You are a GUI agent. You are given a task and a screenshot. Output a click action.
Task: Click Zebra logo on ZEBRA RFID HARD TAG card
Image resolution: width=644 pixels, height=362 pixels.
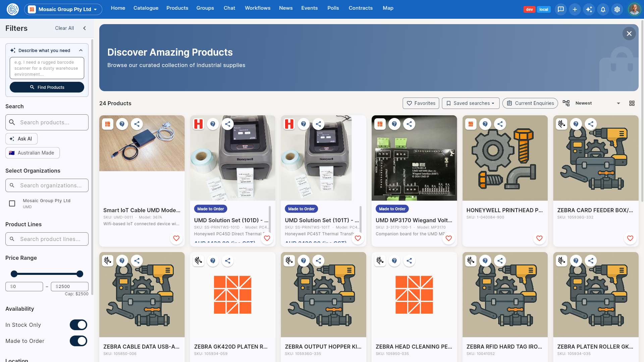[x=471, y=261]
